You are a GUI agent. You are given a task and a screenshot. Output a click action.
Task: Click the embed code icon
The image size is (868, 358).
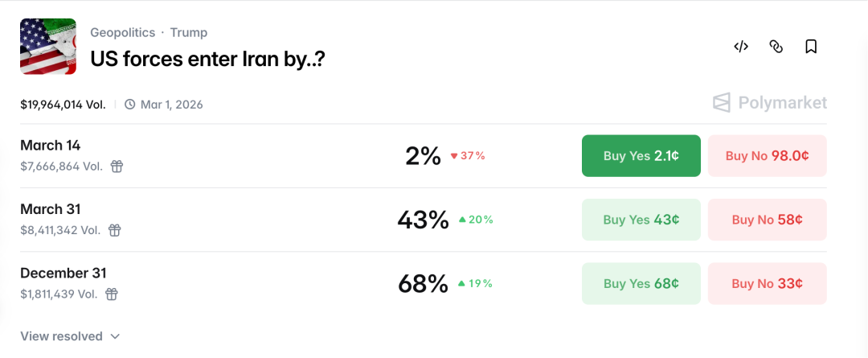(741, 47)
